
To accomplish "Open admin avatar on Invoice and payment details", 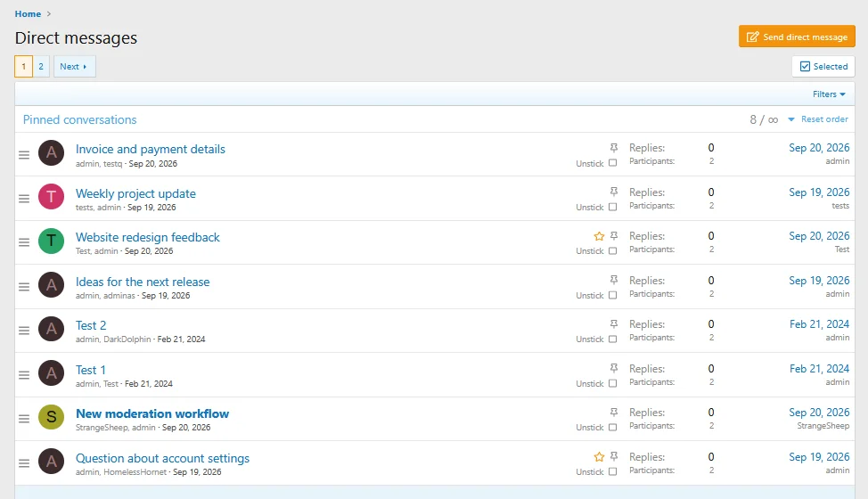I will pyautogui.click(x=52, y=152).
